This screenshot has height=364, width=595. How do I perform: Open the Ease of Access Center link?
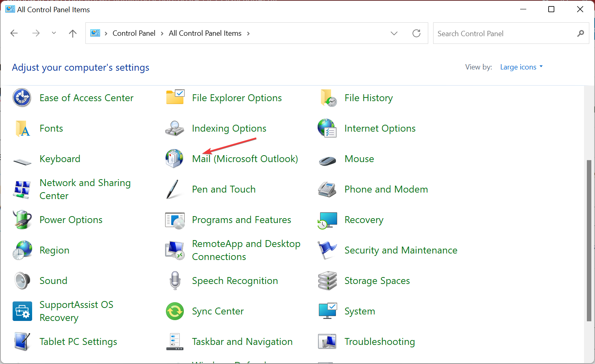click(86, 98)
